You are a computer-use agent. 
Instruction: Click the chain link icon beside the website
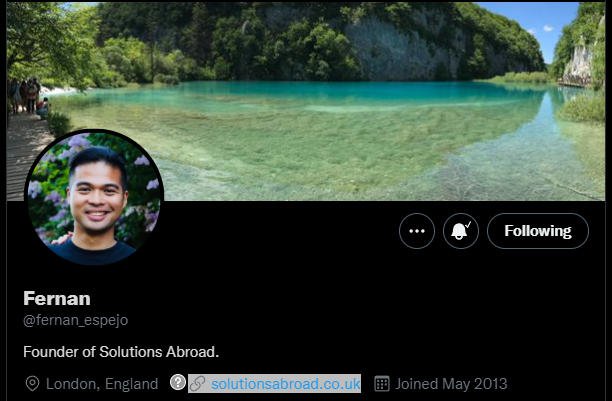pos(198,384)
